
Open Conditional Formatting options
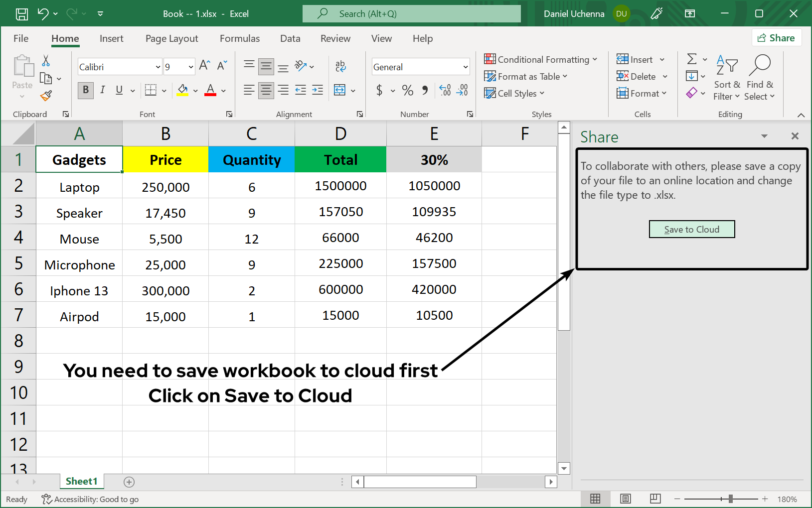[541, 59]
